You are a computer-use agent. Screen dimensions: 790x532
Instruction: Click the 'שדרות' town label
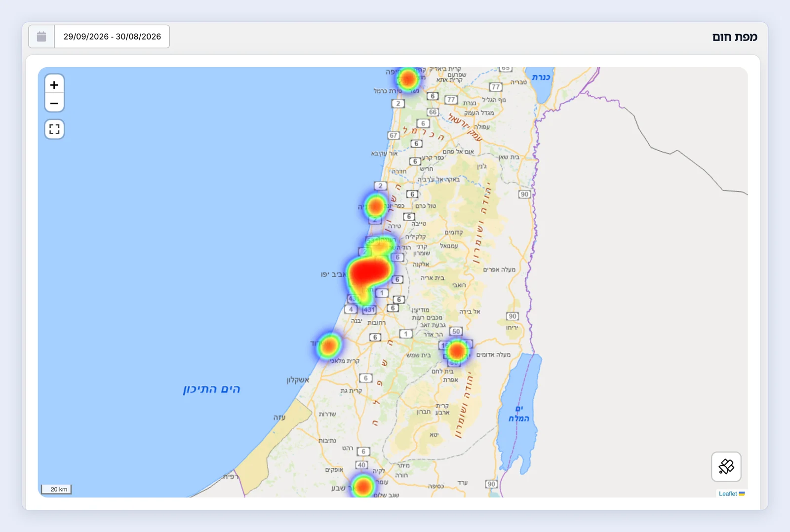coord(327,414)
